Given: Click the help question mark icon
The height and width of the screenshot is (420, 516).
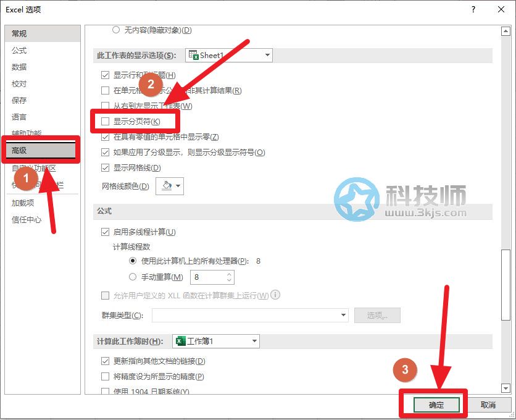Looking at the screenshot, I should point(473,9).
